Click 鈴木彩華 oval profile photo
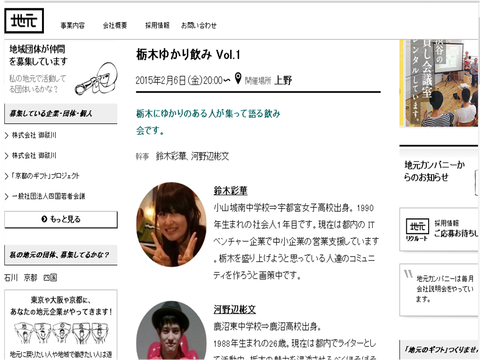Image resolution: width=480 pixels, height=360 pixels. pos(171,224)
